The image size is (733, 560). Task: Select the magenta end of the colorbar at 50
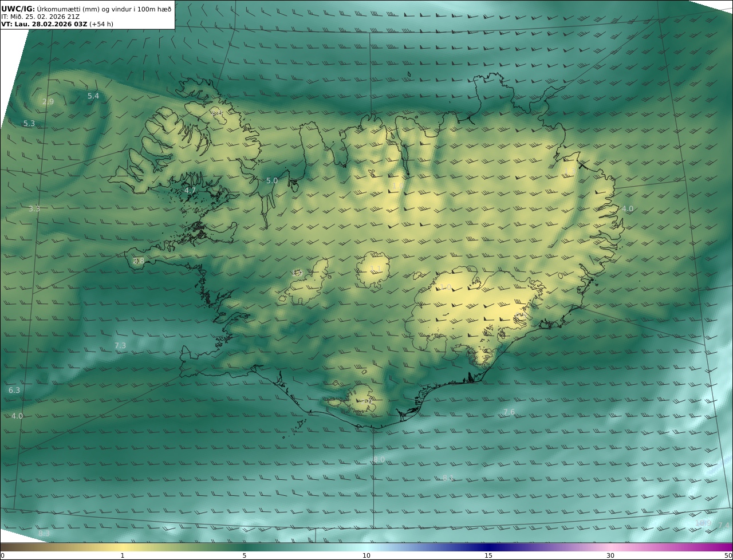pos(727,547)
